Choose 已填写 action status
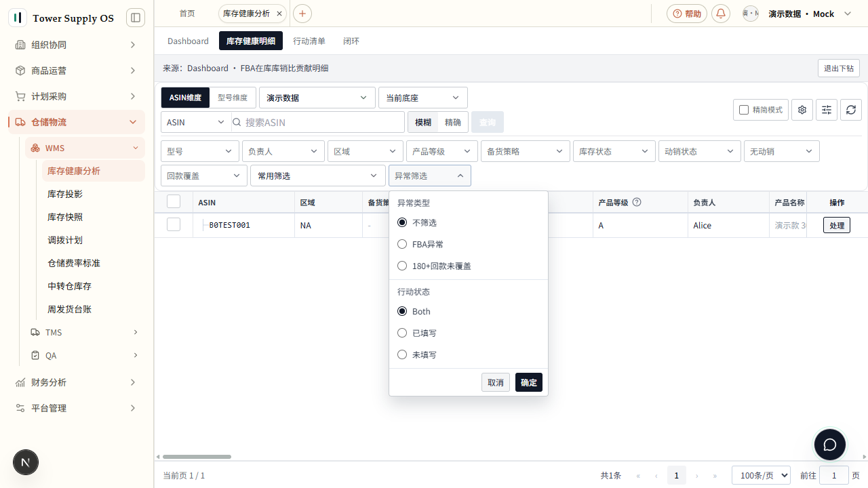The image size is (868, 488). tap(402, 333)
